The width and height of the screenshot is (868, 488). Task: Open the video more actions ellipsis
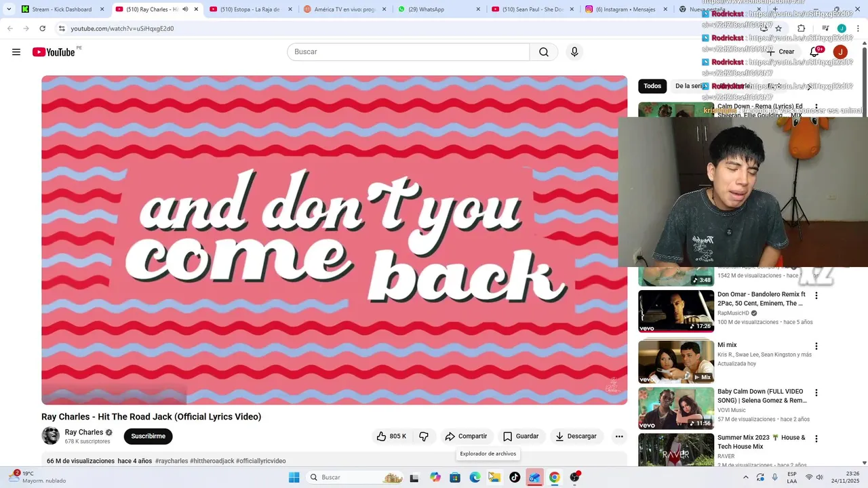(x=619, y=436)
